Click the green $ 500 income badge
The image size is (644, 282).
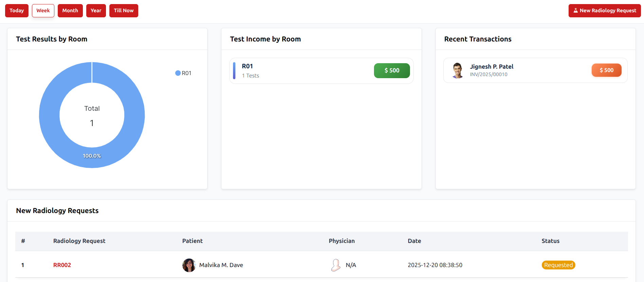tap(392, 71)
